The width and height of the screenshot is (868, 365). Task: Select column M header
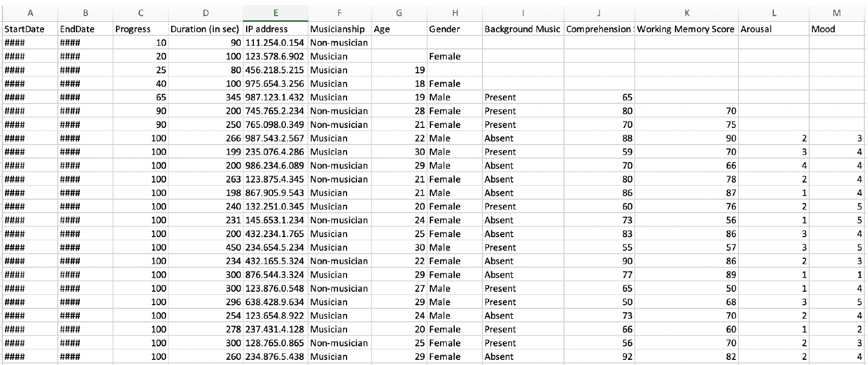point(837,13)
